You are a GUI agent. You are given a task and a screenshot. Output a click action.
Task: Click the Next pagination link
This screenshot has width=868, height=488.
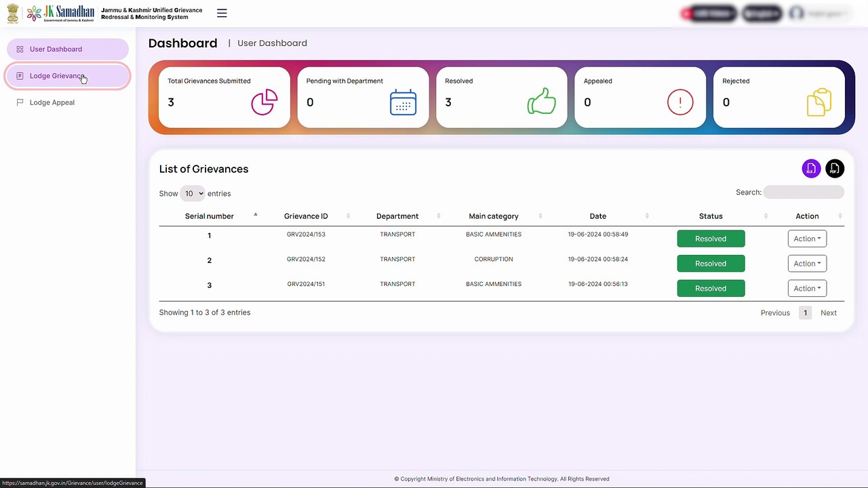coord(829,312)
